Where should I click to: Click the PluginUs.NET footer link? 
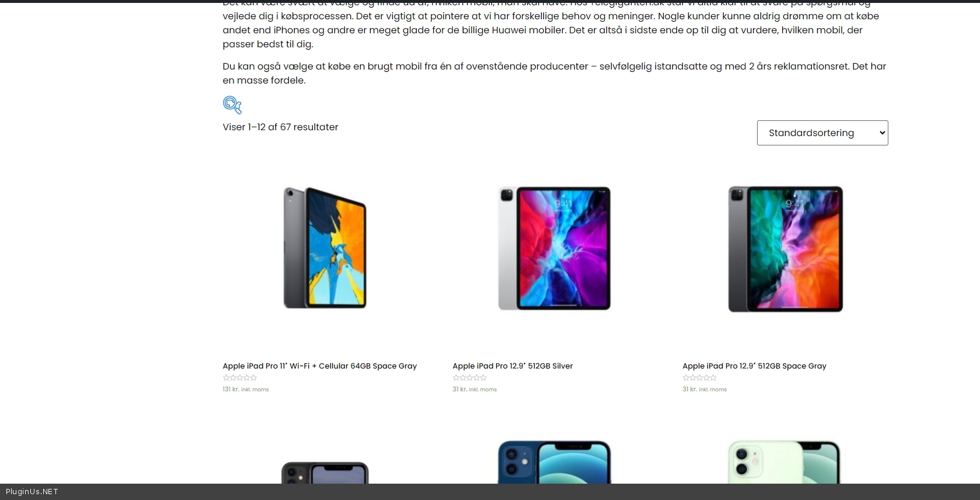(x=32, y=492)
